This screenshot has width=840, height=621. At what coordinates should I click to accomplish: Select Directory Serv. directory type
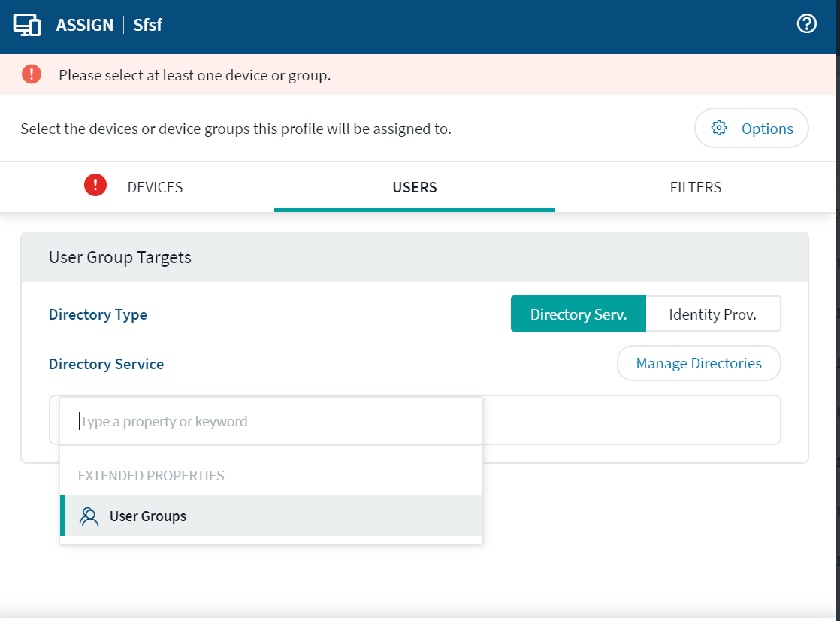(578, 314)
